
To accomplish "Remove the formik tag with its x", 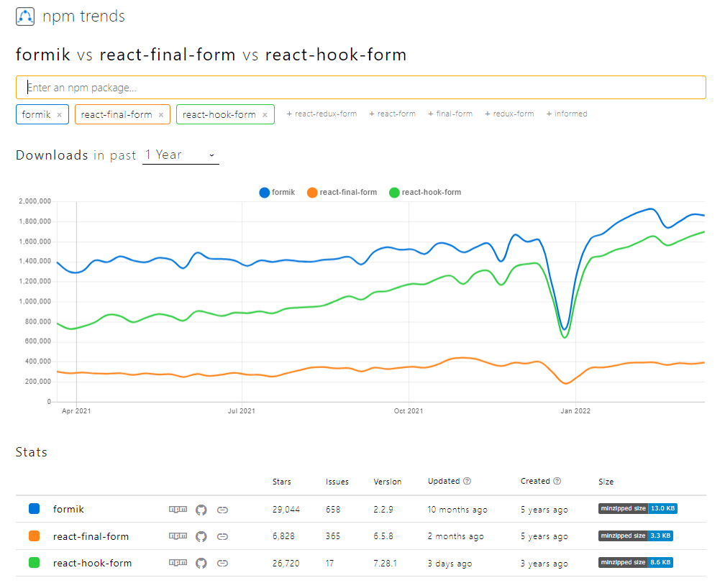I will point(58,114).
